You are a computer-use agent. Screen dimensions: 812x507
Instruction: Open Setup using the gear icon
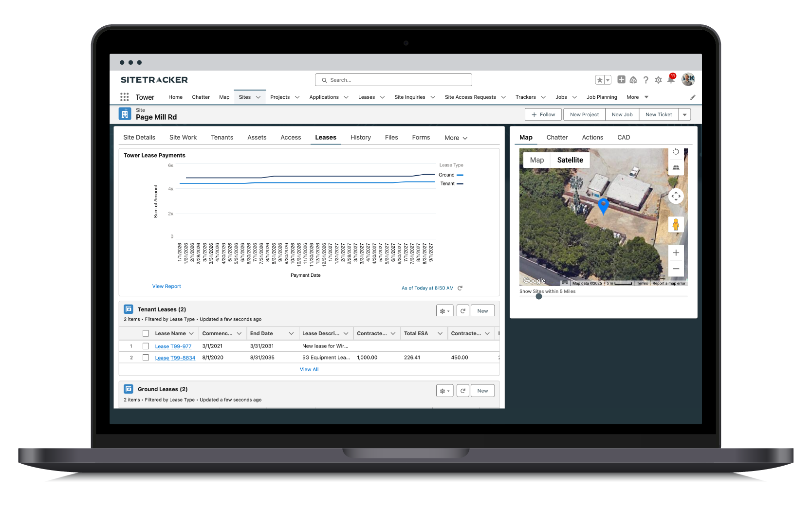pos(658,79)
